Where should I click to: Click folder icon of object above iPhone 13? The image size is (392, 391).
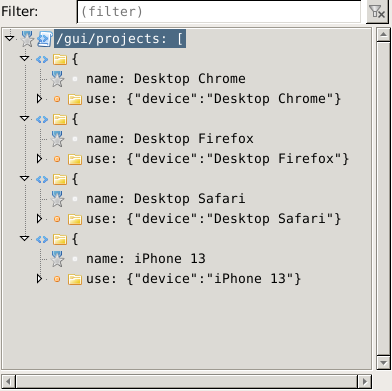(60, 240)
